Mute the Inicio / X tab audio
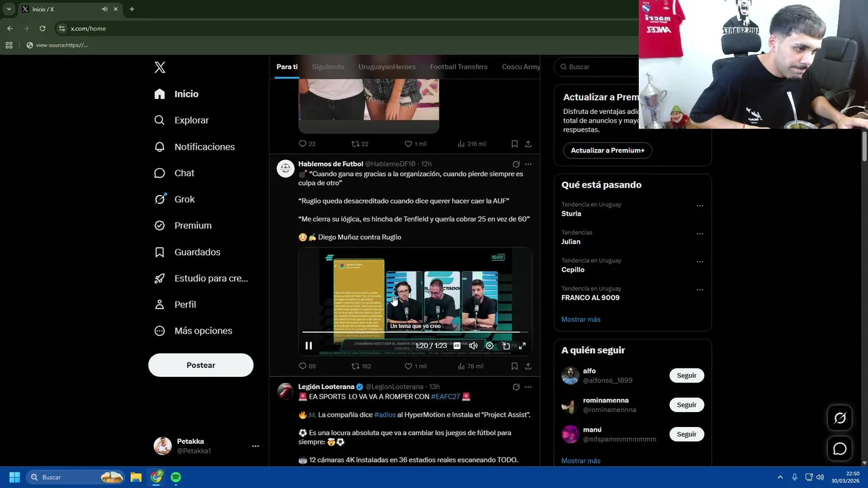The image size is (868, 488). (x=104, y=9)
